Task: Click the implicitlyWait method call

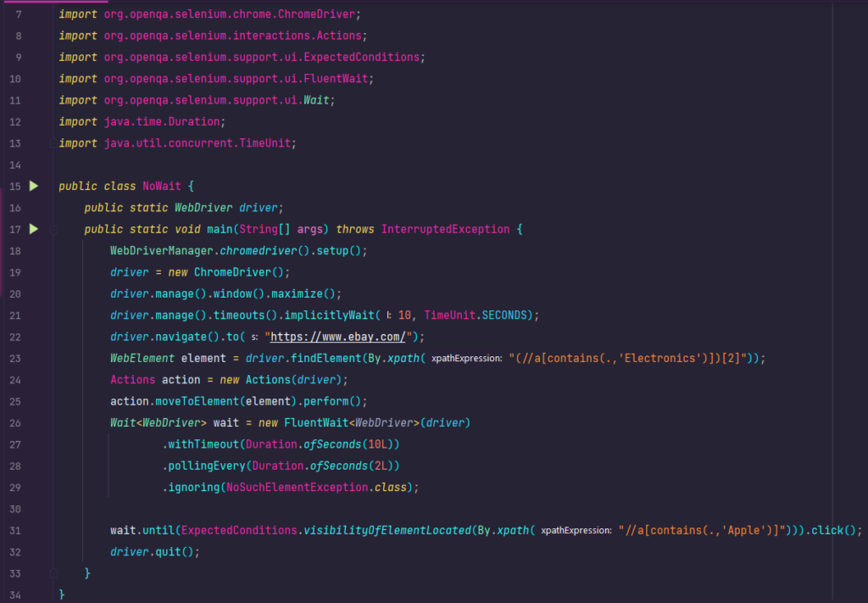Action: [x=328, y=315]
